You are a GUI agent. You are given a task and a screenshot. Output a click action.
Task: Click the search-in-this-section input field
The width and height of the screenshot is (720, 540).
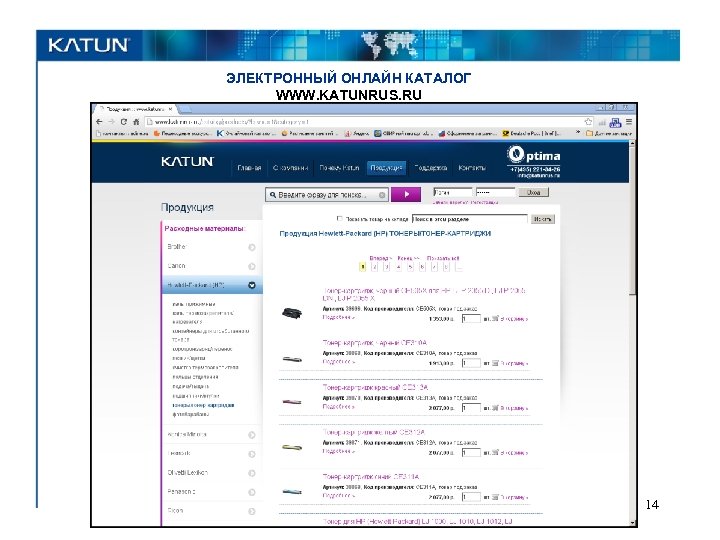[x=470, y=219]
